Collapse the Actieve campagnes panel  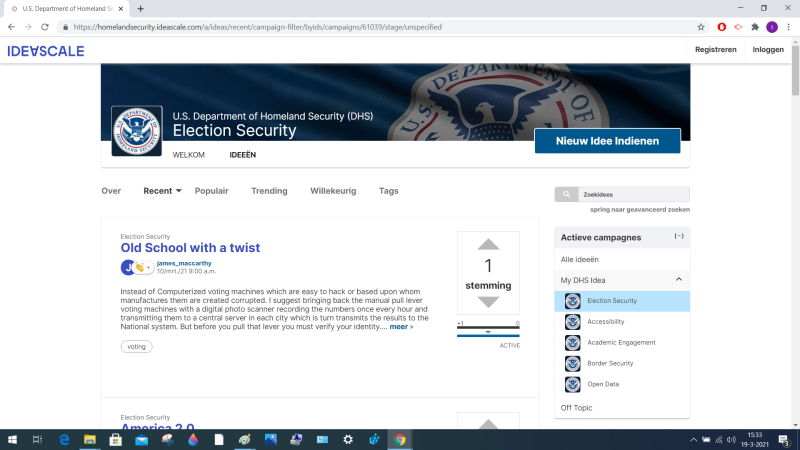(x=679, y=236)
